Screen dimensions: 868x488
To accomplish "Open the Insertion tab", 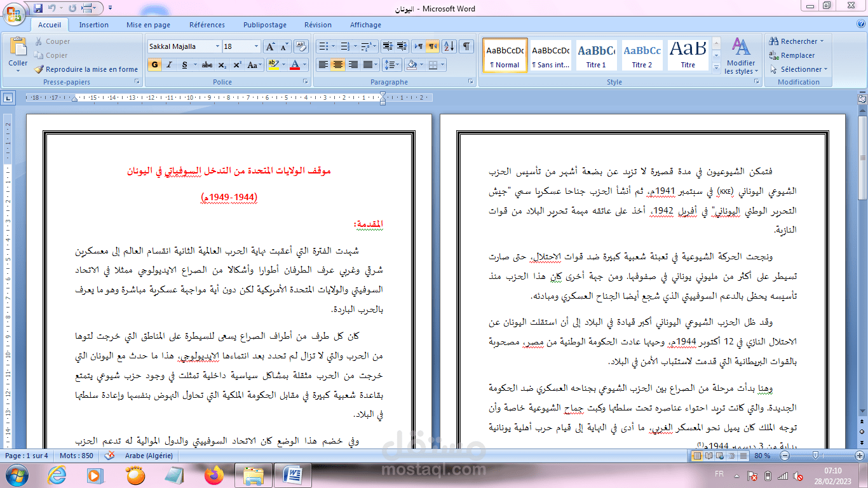I will pos(94,25).
